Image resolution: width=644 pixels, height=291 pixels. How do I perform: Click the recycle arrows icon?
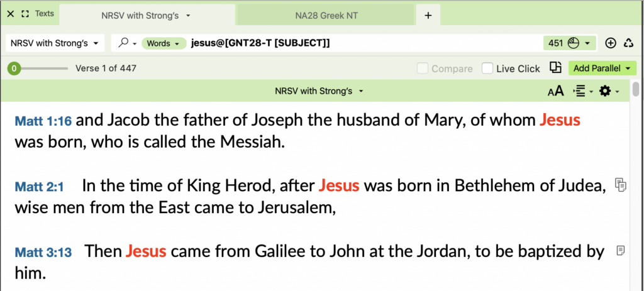pyautogui.click(x=628, y=43)
